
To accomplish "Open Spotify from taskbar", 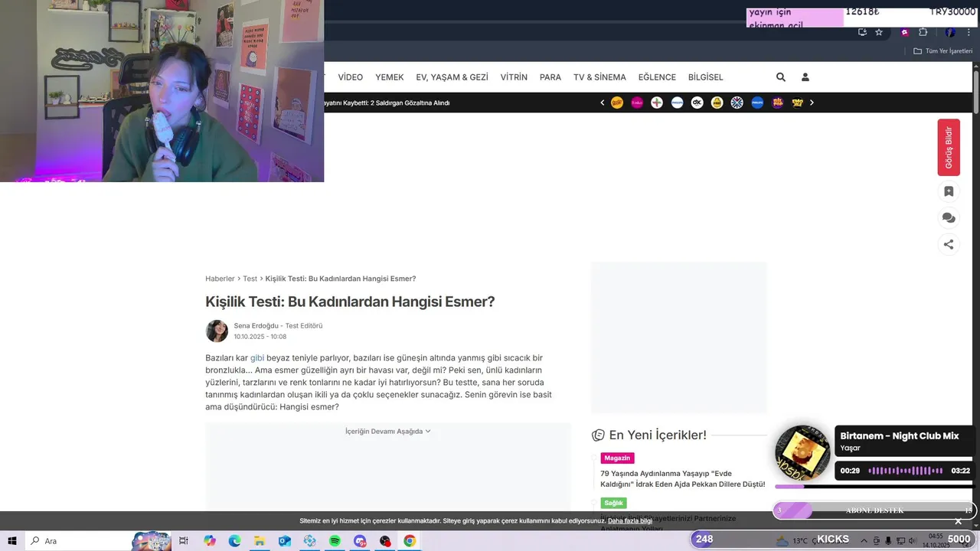I will [x=335, y=541].
